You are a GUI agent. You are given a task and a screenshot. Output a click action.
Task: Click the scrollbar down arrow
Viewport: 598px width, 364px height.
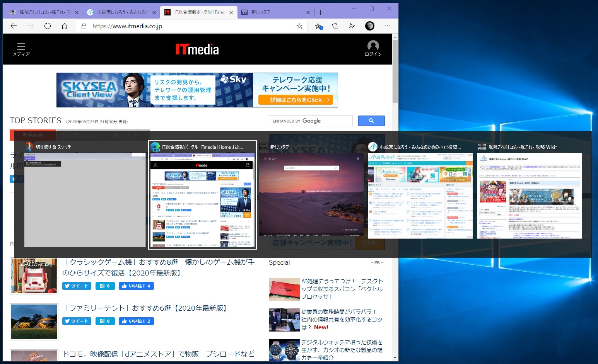[395, 358]
